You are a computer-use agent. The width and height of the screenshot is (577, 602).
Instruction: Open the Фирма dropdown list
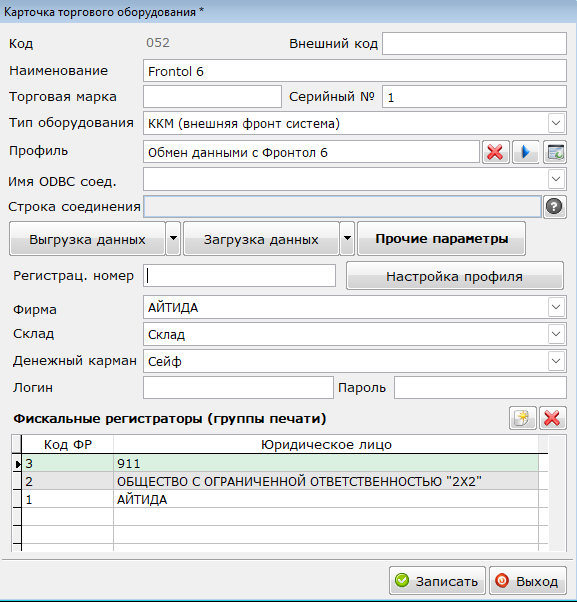(556, 307)
